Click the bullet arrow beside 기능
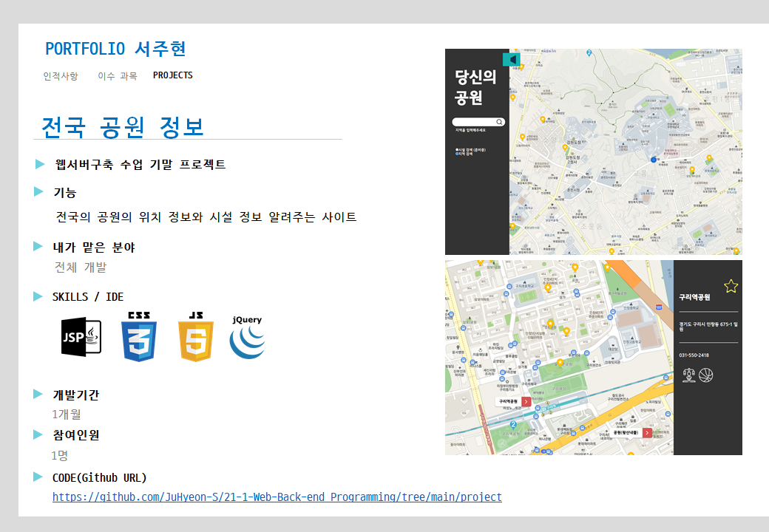Viewport: 769px width, 532px height. [x=38, y=191]
